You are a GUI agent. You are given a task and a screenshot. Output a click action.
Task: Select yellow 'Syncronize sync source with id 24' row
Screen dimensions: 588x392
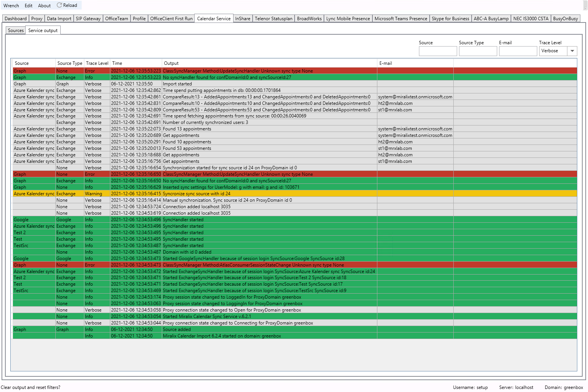point(295,194)
